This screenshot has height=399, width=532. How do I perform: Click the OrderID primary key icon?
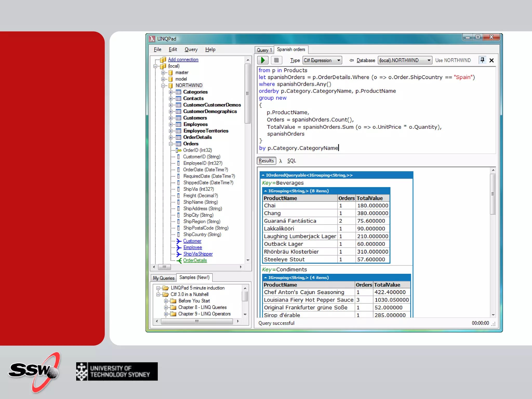[x=179, y=150]
